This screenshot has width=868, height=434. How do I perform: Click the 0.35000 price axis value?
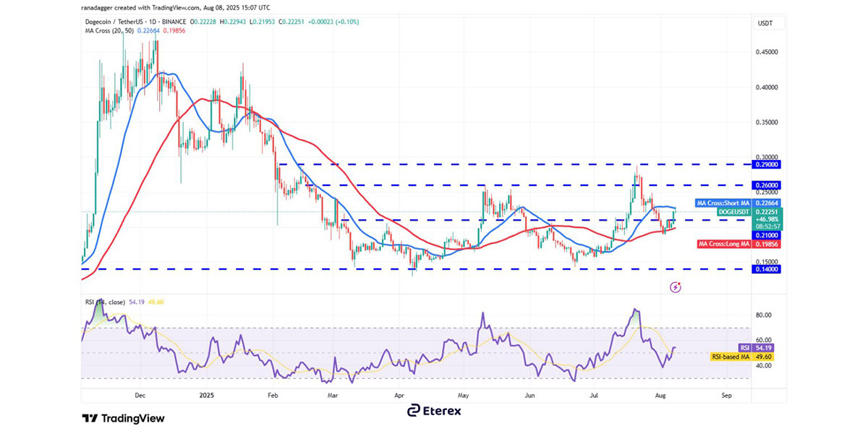(766, 123)
